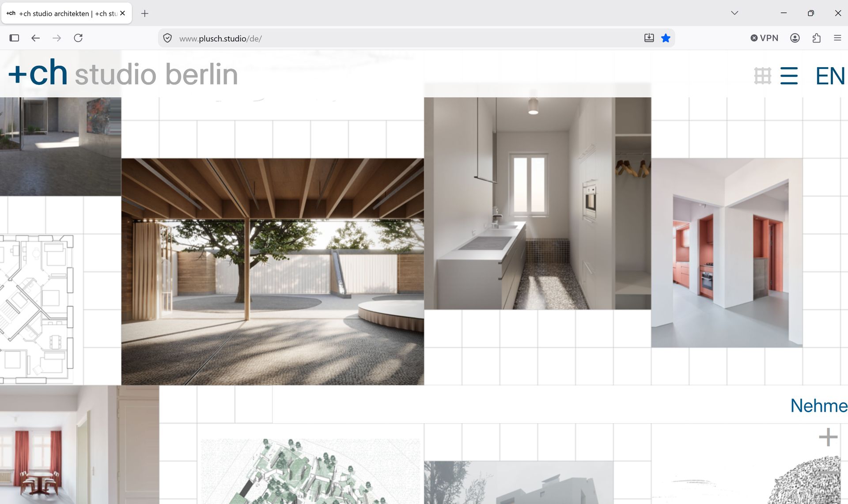Close the +ch studio architekten tab

(122, 13)
